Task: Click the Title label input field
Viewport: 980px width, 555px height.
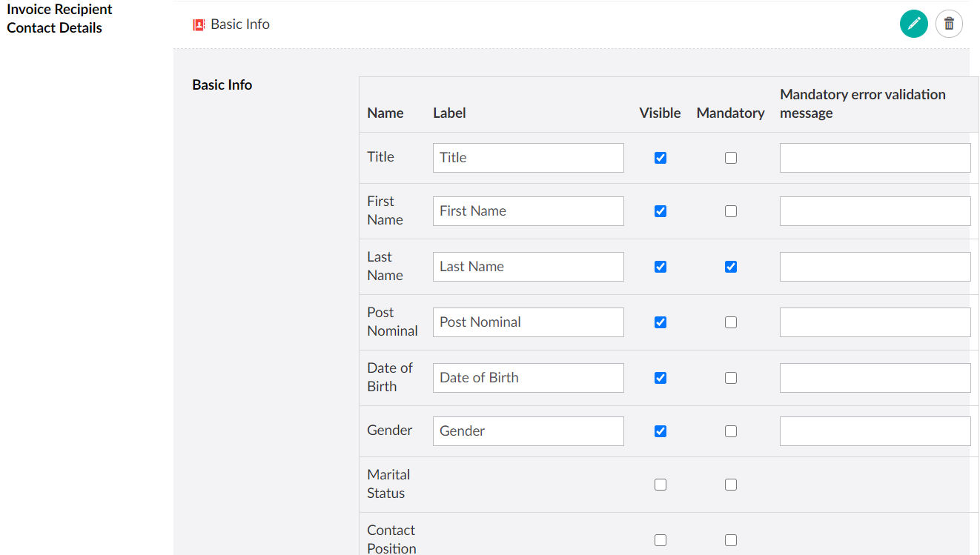Action: click(x=528, y=157)
